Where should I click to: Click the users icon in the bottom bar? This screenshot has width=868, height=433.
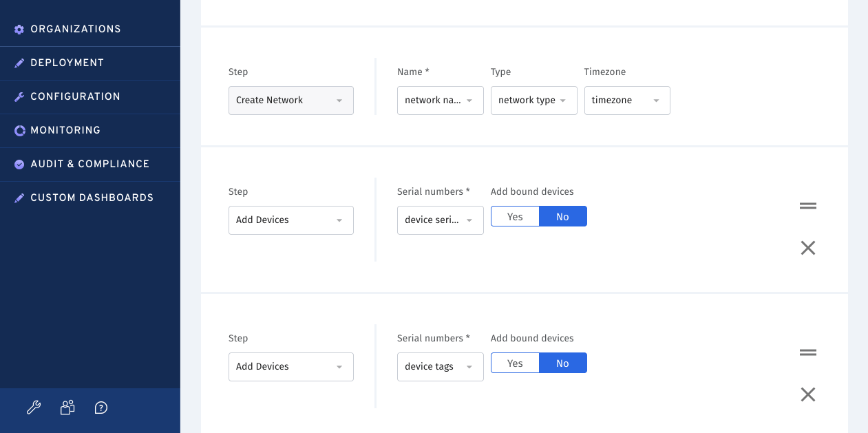[67, 408]
